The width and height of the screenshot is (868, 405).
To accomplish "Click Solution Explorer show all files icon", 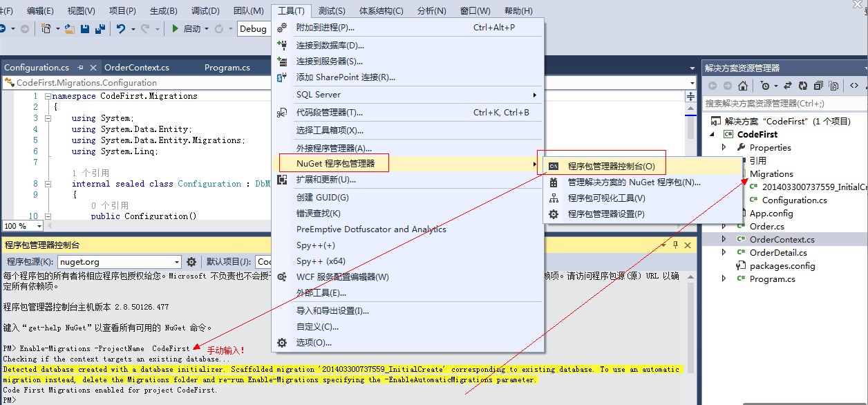I will [833, 86].
